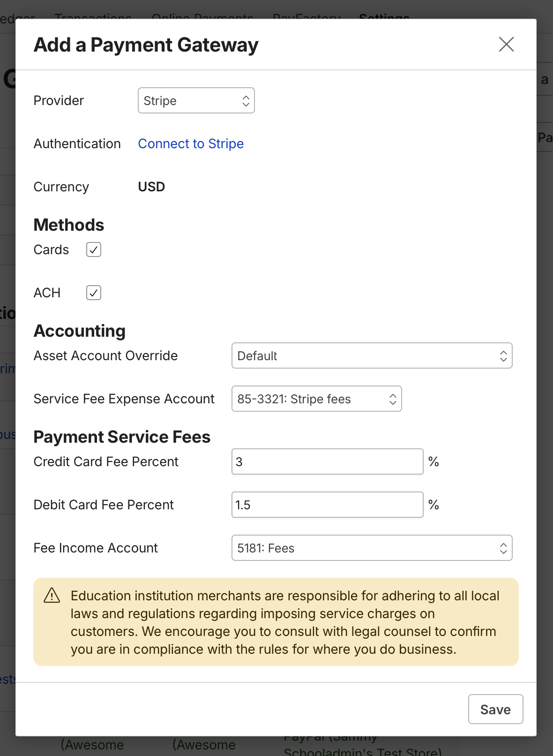553x756 pixels.
Task: Click the percent sign beside Debit Card Fee
Action: pos(433,505)
